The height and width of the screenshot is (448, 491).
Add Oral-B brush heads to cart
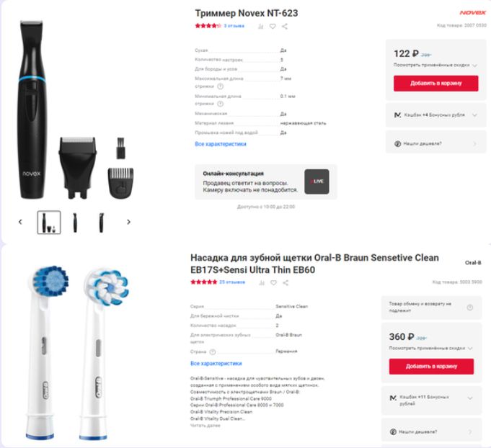[x=431, y=367]
